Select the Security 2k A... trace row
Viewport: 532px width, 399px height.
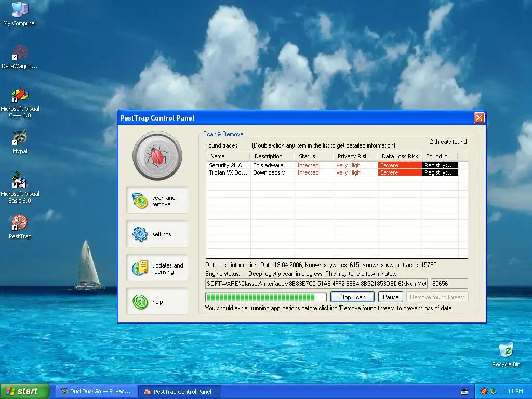click(x=332, y=165)
